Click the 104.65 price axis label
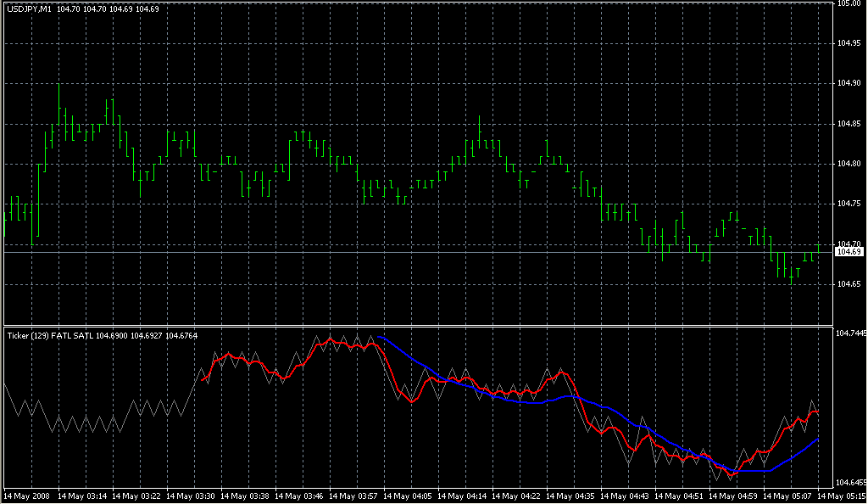 coord(849,283)
